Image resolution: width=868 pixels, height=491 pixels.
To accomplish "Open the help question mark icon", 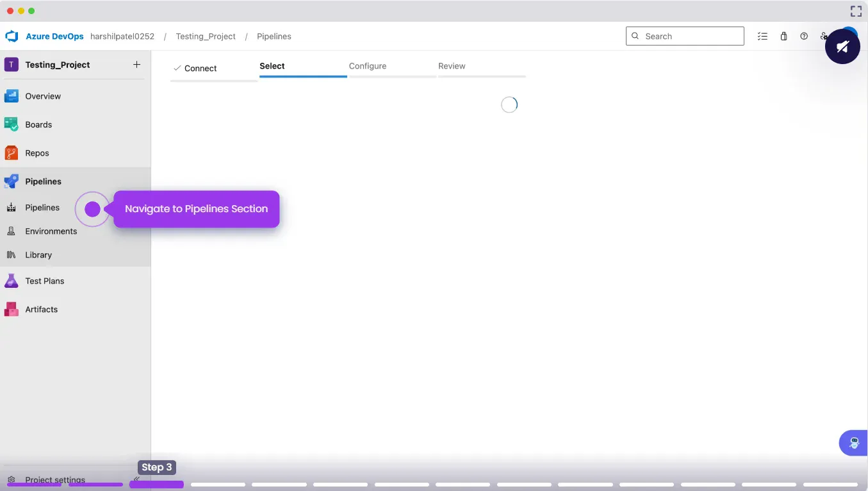I will (x=804, y=37).
